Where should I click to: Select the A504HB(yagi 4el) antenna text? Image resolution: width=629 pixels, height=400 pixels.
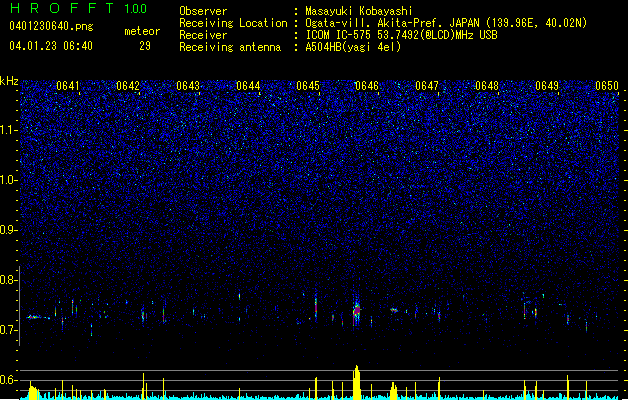(353, 47)
